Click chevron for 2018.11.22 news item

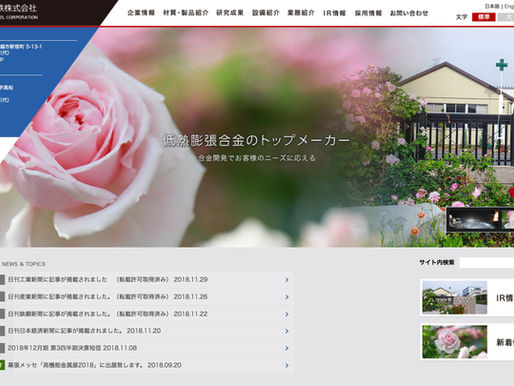287,314
